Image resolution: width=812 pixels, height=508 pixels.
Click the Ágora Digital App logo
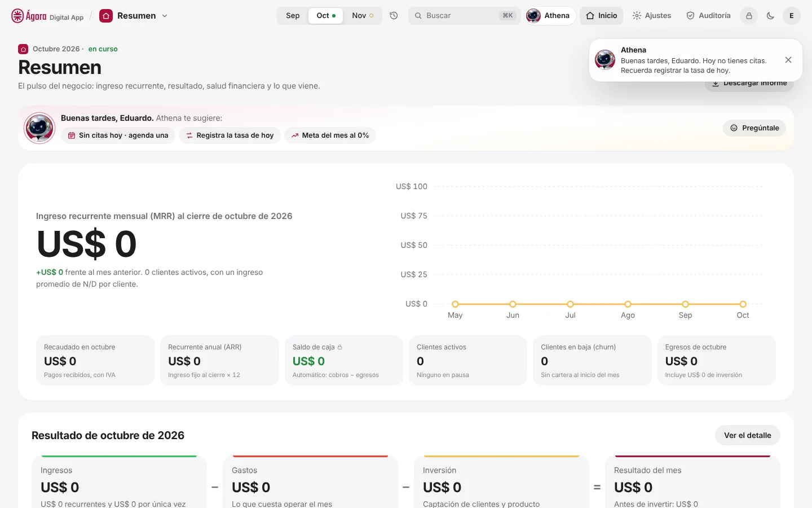coord(47,16)
